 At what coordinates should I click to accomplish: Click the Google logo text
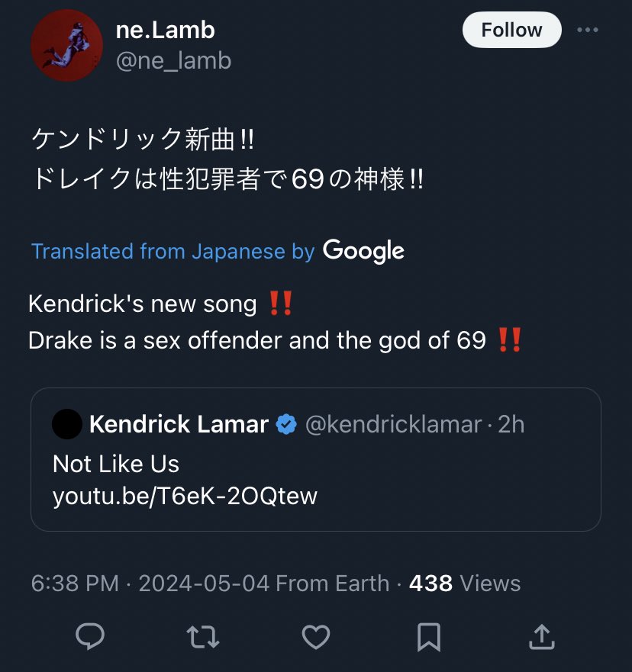(x=363, y=251)
